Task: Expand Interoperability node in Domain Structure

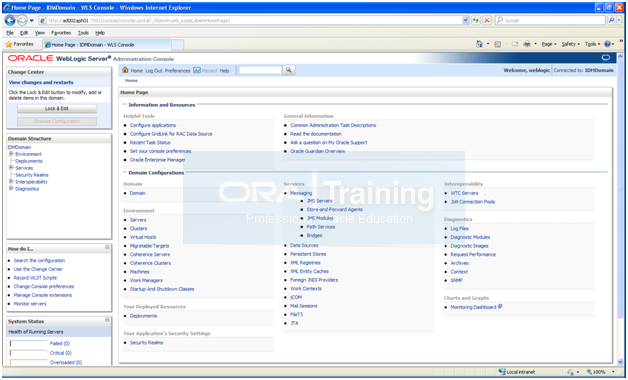Action: pyautogui.click(x=11, y=181)
